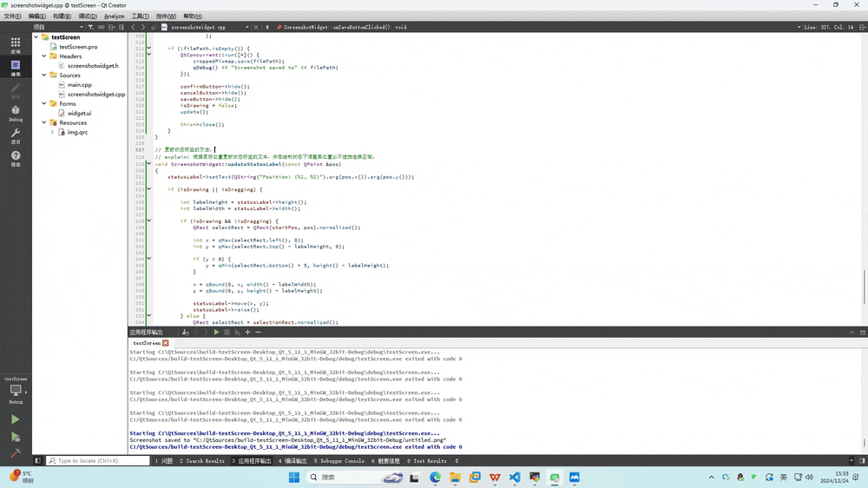Minimize output pane with up chevron
The image size is (868, 488).
tap(852, 333)
